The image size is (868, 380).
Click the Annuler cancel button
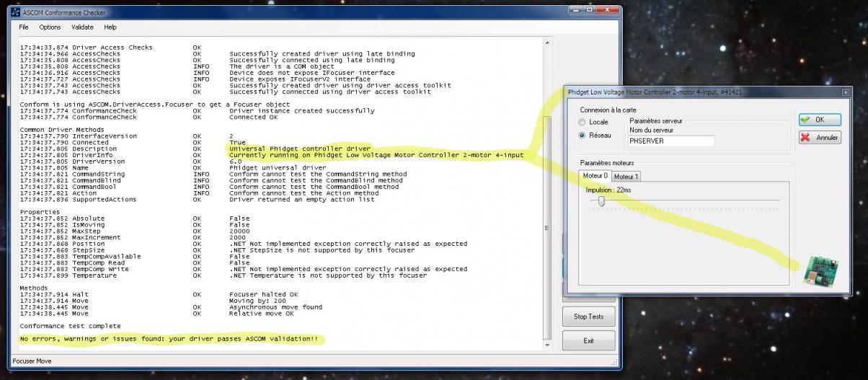coord(819,137)
